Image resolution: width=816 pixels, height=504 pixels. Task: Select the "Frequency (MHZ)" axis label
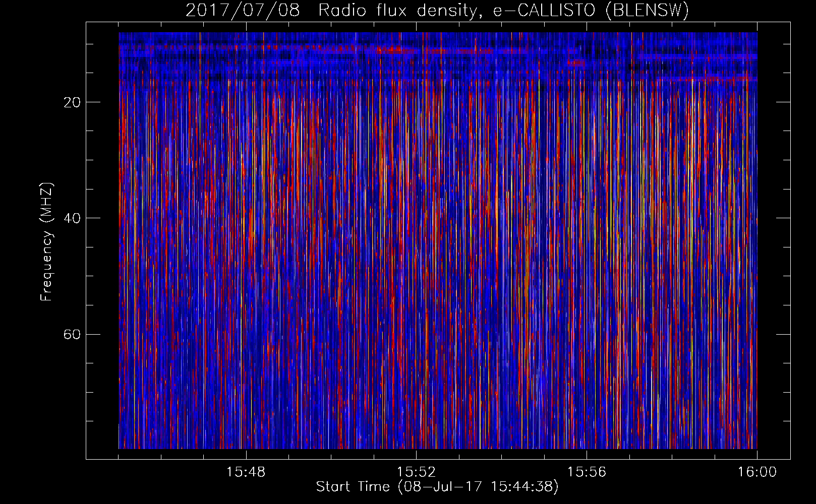[46, 242]
